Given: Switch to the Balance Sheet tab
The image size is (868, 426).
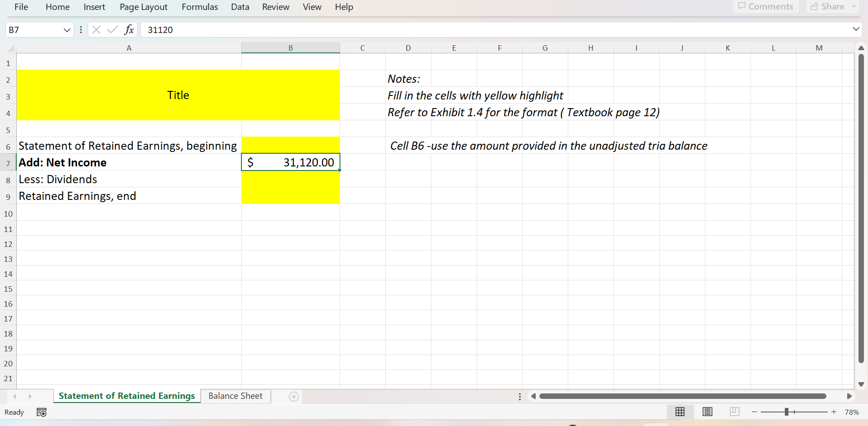Looking at the screenshot, I should pos(235,396).
